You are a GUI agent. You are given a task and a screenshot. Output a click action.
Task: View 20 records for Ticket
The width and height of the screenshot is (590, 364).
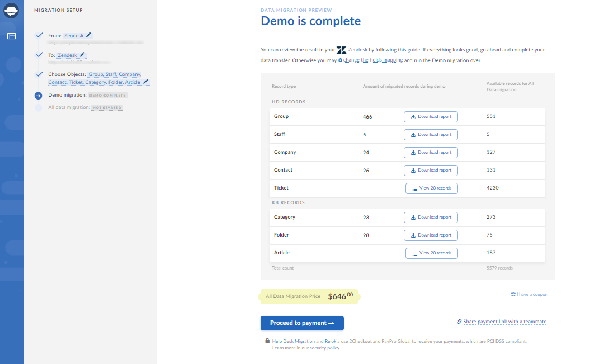pos(431,188)
